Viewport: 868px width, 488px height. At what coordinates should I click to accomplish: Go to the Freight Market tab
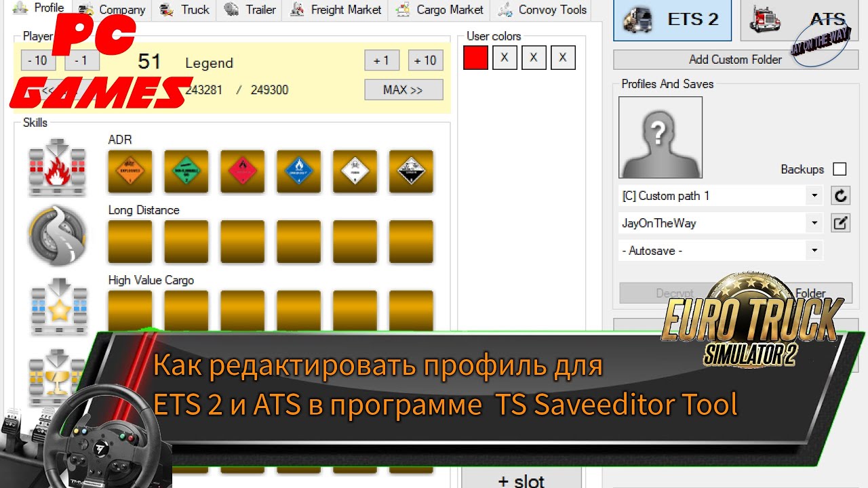[x=336, y=9]
